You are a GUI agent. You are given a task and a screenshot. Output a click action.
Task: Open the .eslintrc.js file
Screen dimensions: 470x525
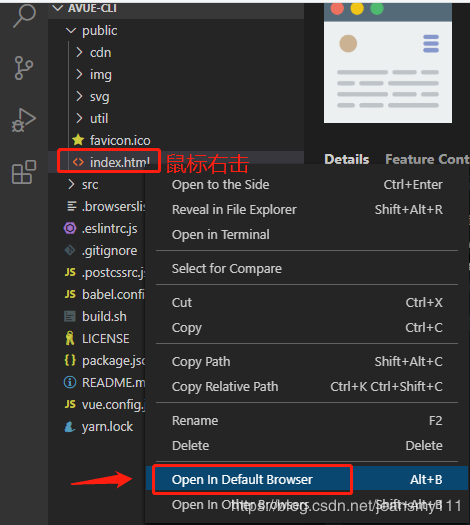pos(109,229)
